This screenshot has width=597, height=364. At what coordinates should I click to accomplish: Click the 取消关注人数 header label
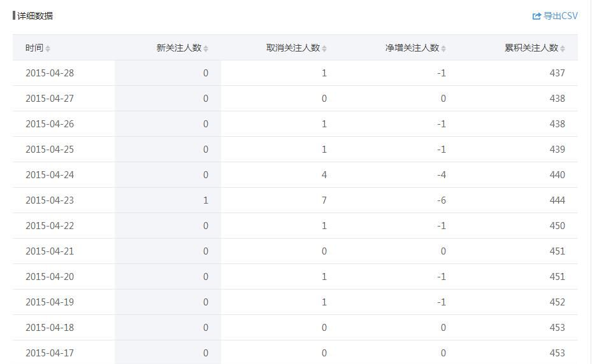tap(292, 48)
